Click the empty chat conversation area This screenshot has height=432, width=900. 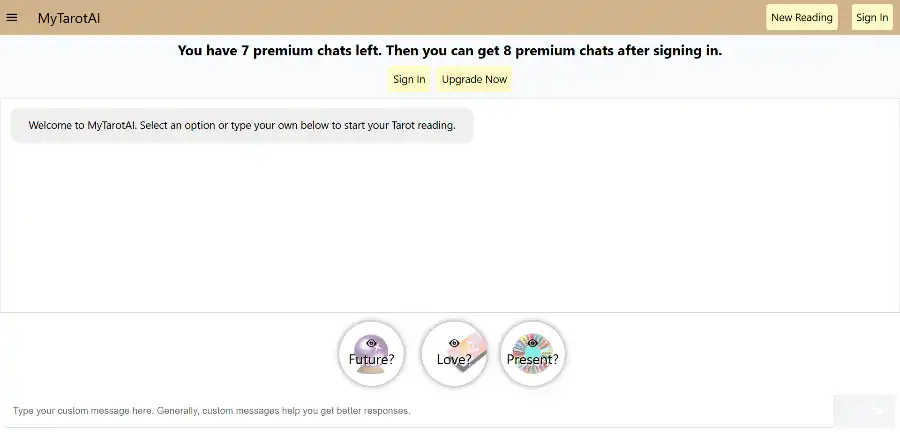pyautogui.click(x=450, y=229)
